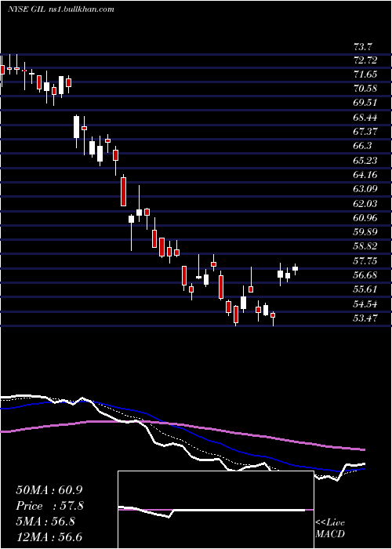
Task: Select the 63.09 price axis label
Action: (366, 189)
